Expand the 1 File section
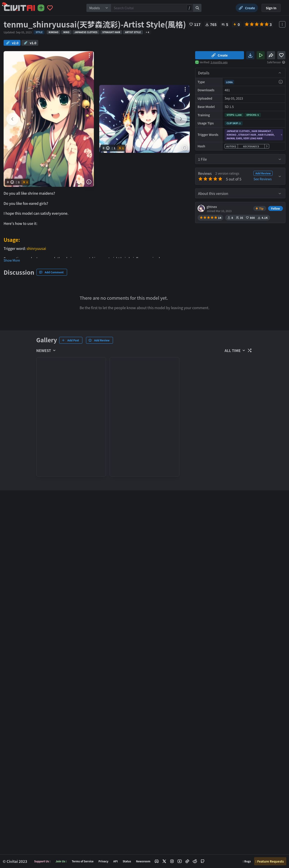289x868 pixels. (240, 159)
